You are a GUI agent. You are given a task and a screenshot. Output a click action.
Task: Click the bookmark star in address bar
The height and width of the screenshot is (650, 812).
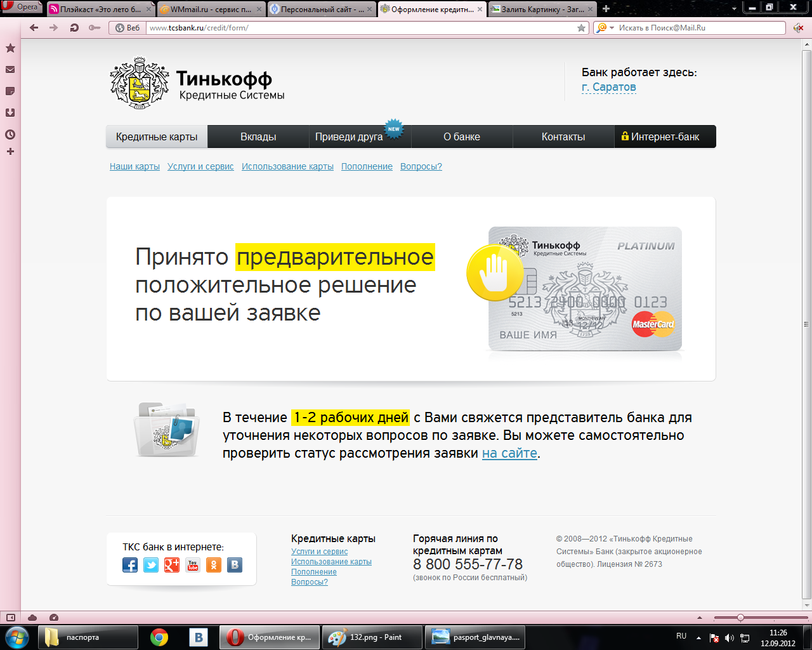pyautogui.click(x=582, y=28)
